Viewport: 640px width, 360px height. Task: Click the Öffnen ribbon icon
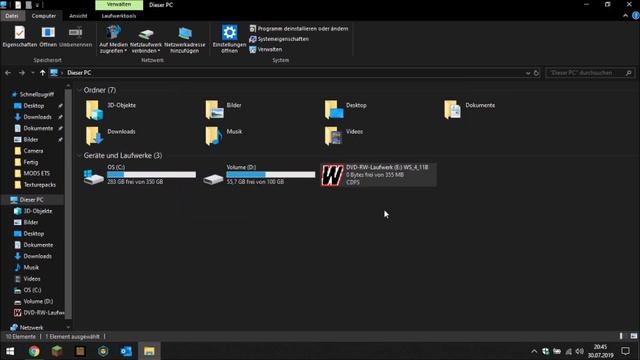click(48, 32)
